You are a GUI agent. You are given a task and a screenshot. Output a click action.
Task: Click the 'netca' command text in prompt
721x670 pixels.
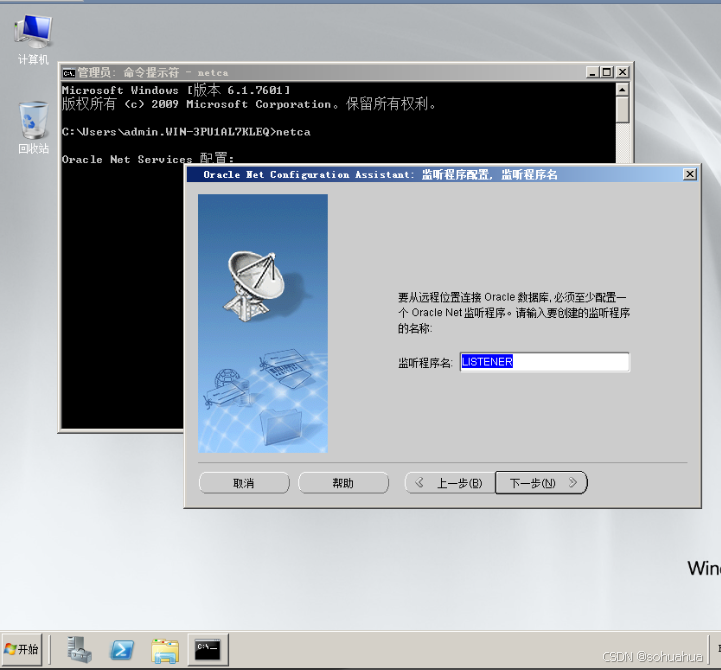coord(293,132)
